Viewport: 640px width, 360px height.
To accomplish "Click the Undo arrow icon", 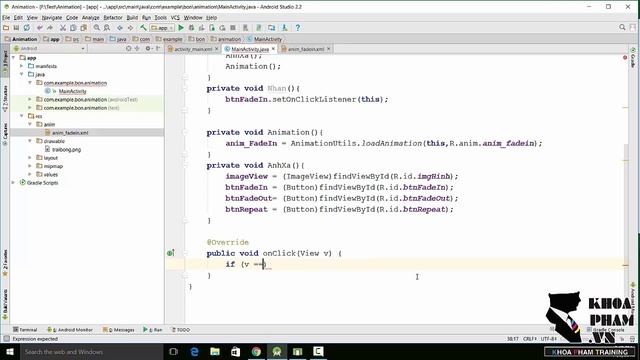I will point(40,28).
